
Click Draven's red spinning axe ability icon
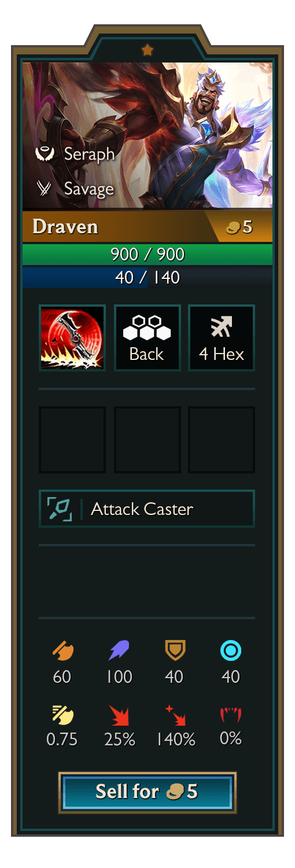72,338
